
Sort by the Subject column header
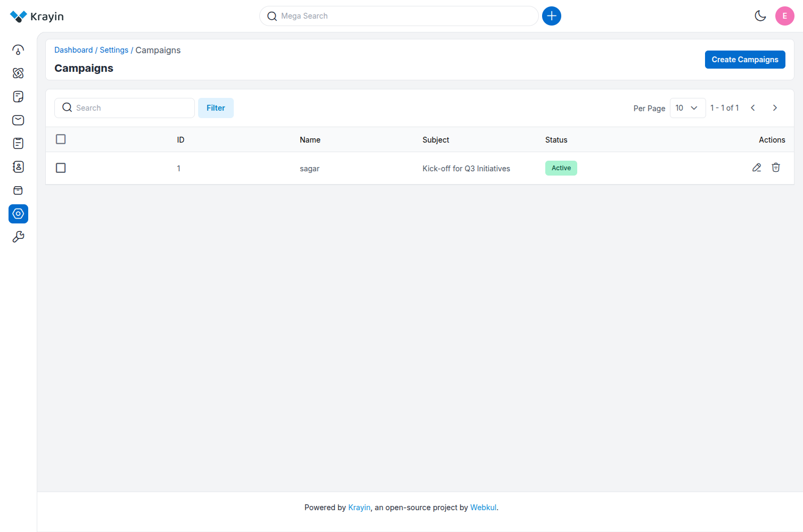(436, 140)
